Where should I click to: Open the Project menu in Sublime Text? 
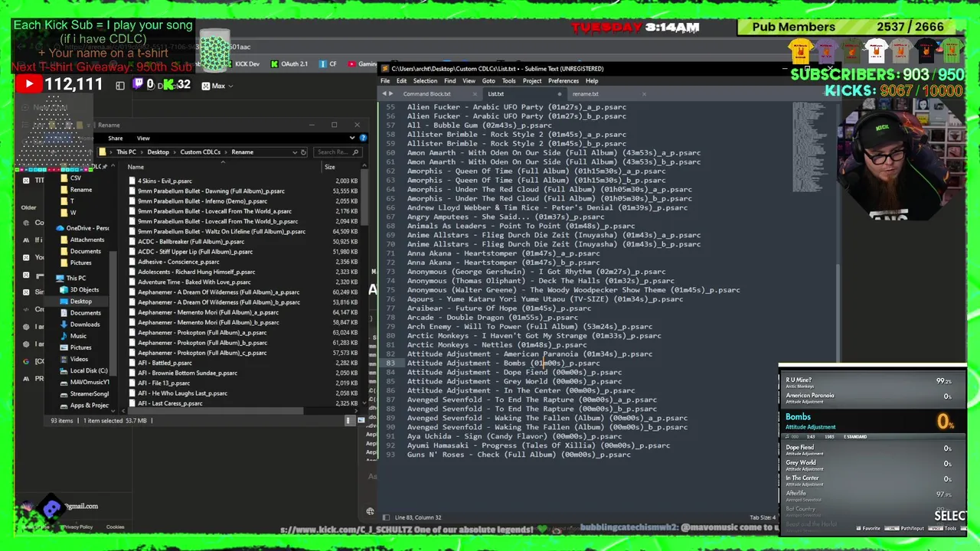point(532,81)
